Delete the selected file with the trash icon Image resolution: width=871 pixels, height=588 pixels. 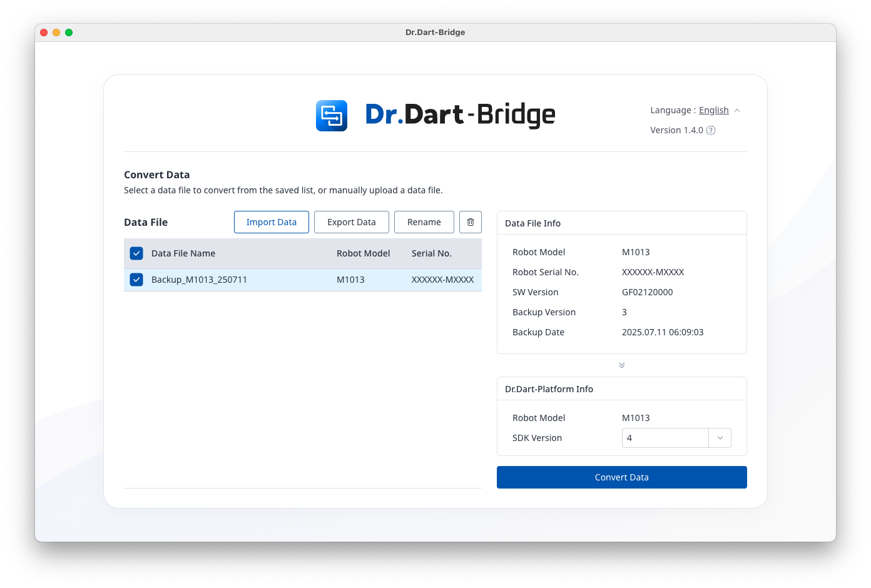471,222
